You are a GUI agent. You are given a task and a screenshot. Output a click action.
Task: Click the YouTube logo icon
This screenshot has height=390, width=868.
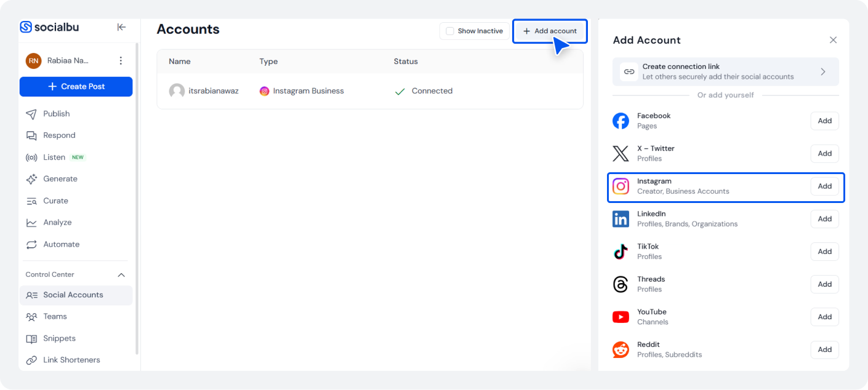point(621,317)
